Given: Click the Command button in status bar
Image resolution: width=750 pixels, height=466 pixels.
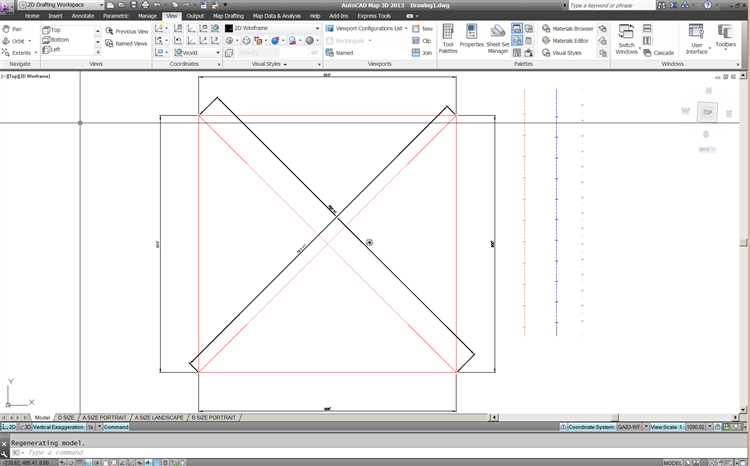Looking at the screenshot, I should click(x=116, y=427).
